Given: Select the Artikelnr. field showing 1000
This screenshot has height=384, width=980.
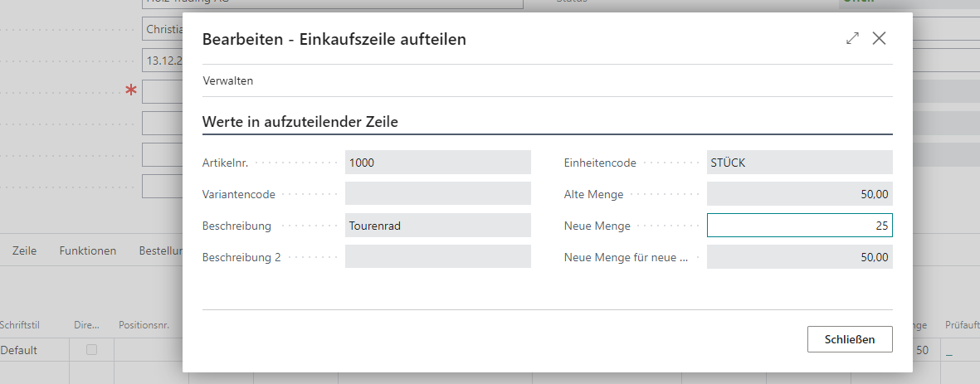Looking at the screenshot, I should click(x=437, y=163).
